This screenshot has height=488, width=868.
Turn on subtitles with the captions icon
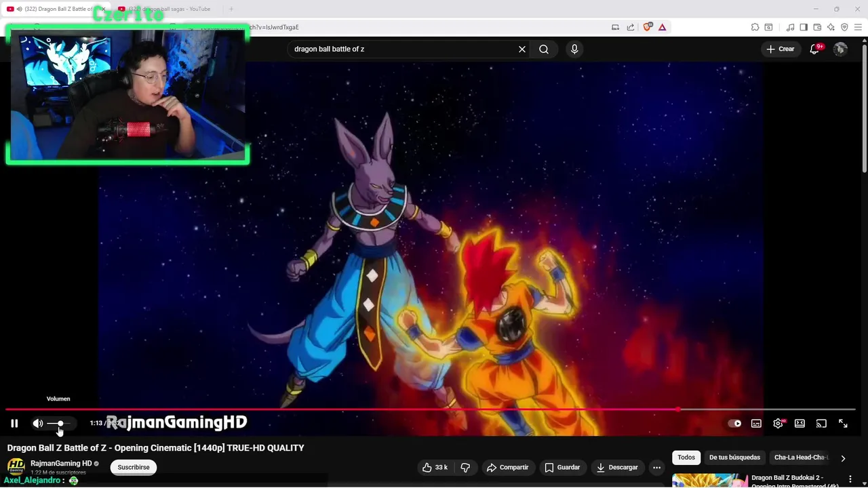[756, 424]
